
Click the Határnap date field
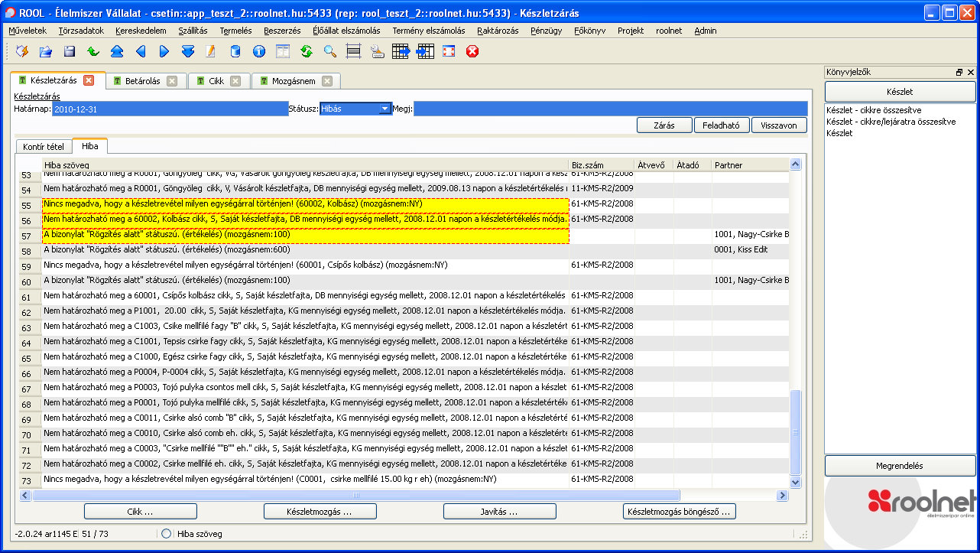coord(170,109)
